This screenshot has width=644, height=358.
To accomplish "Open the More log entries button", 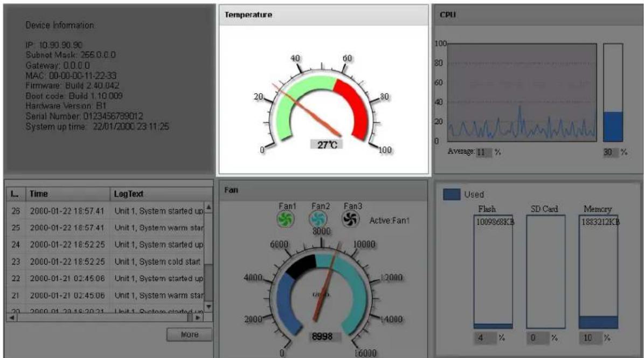I will [x=189, y=335].
